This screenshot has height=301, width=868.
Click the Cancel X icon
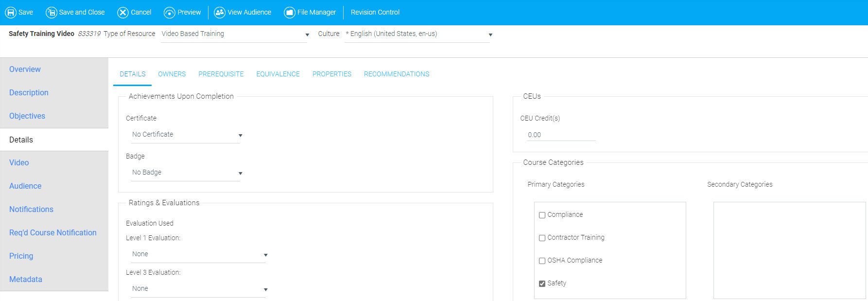pyautogui.click(x=123, y=13)
